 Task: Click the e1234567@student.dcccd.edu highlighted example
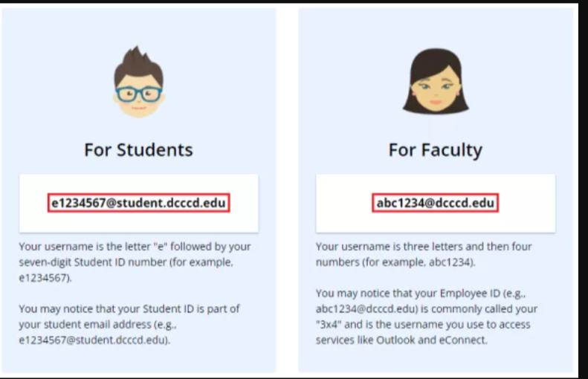pos(139,203)
